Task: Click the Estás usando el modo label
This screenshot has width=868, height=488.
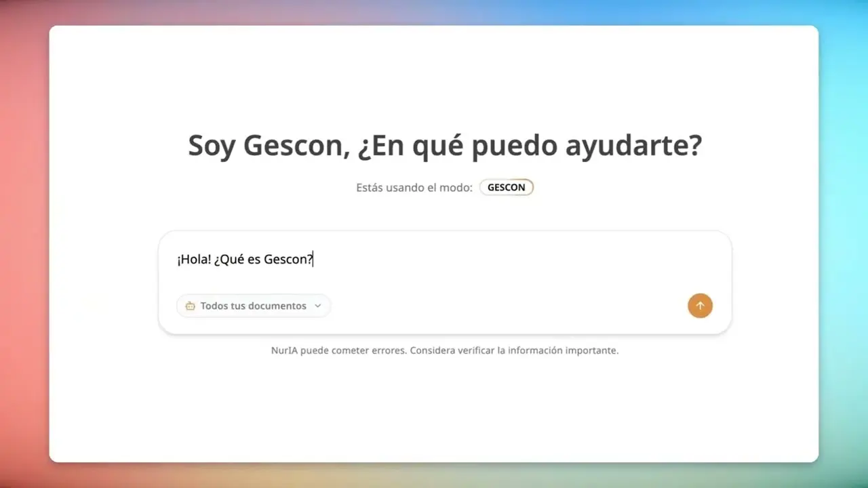Action: tap(414, 188)
